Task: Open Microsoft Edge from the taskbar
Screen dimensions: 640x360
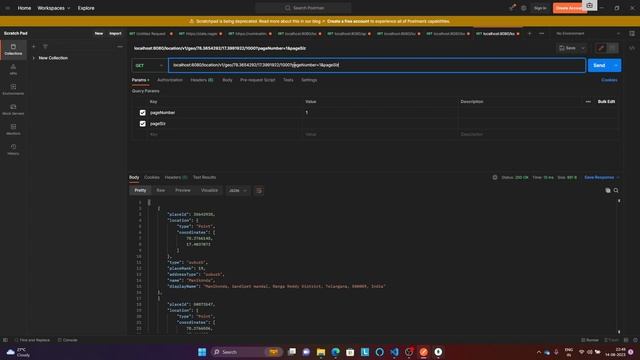Action: coord(336,352)
